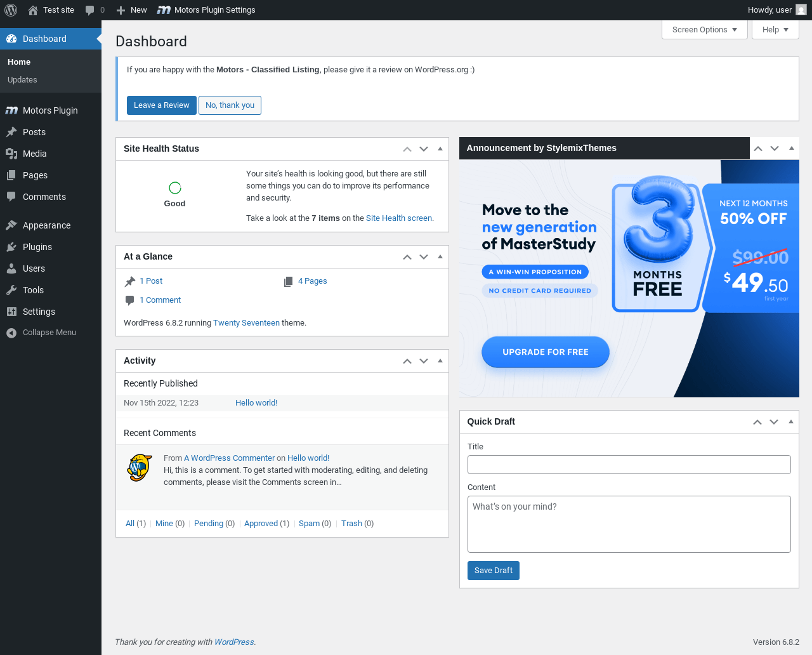The height and width of the screenshot is (655, 812).
Task: View Trash comments
Action: pyautogui.click(x=351, y=524)
